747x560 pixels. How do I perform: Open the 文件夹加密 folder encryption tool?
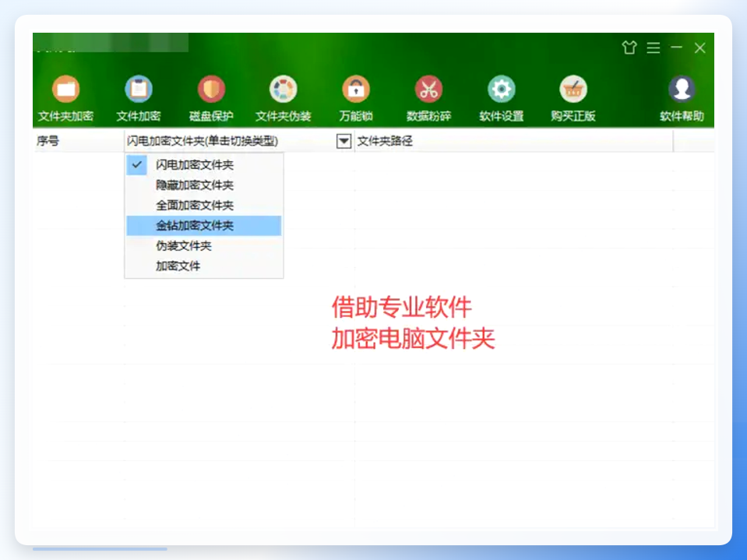65,99
